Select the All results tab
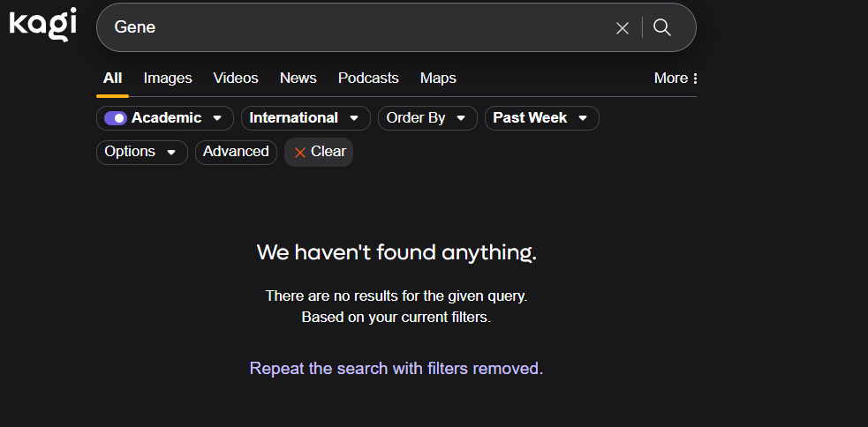Viewport: 868px width, 427px height. pos(112,78)
